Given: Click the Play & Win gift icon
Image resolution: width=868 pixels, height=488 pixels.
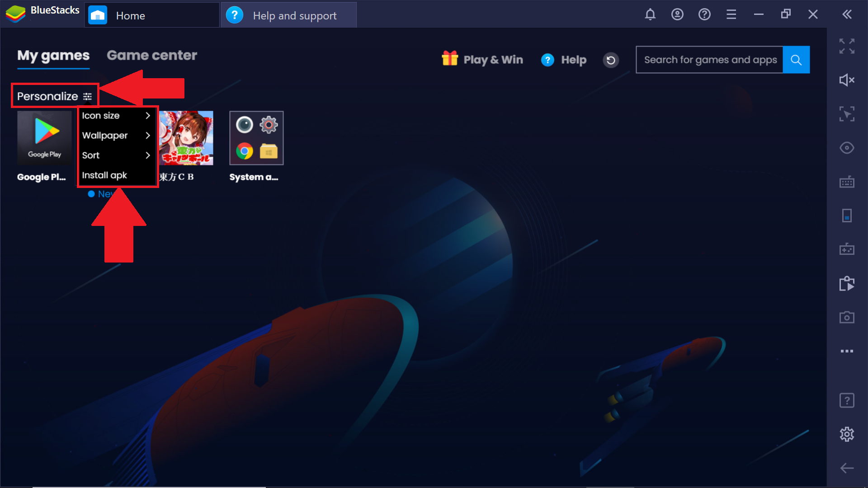Looking at the screenshot, I should pos(450,59).
